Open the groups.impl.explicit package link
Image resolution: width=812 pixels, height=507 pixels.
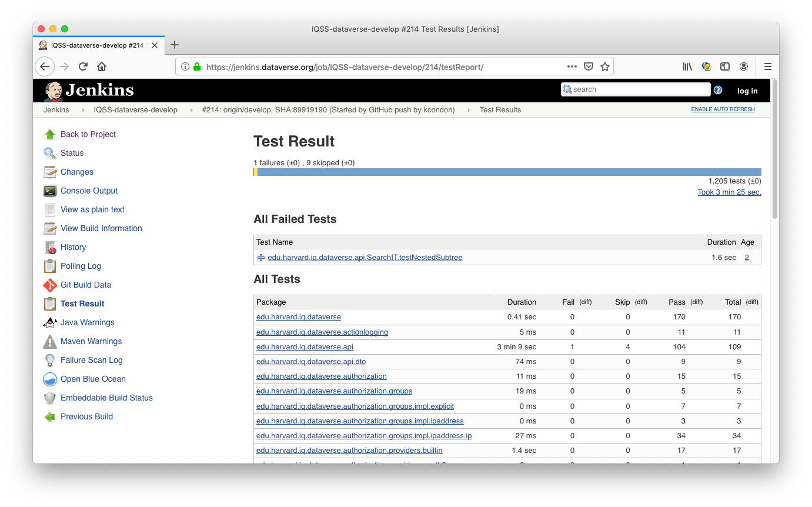[355, 406]
